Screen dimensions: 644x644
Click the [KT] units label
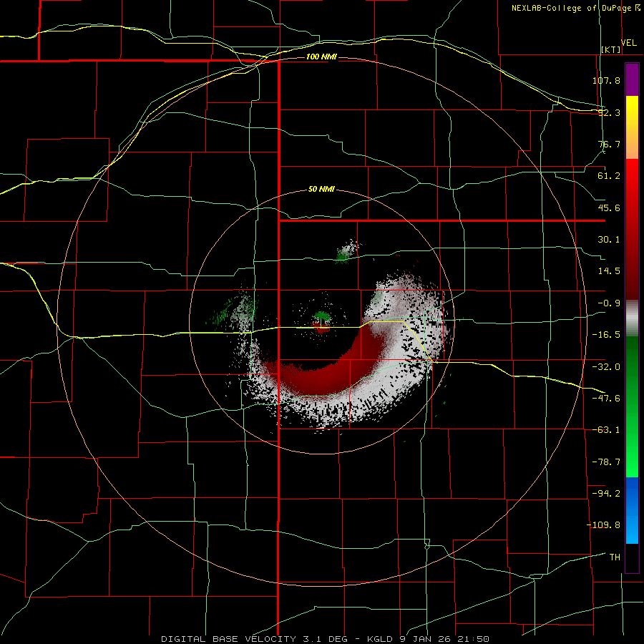click(x=611, y=49)
